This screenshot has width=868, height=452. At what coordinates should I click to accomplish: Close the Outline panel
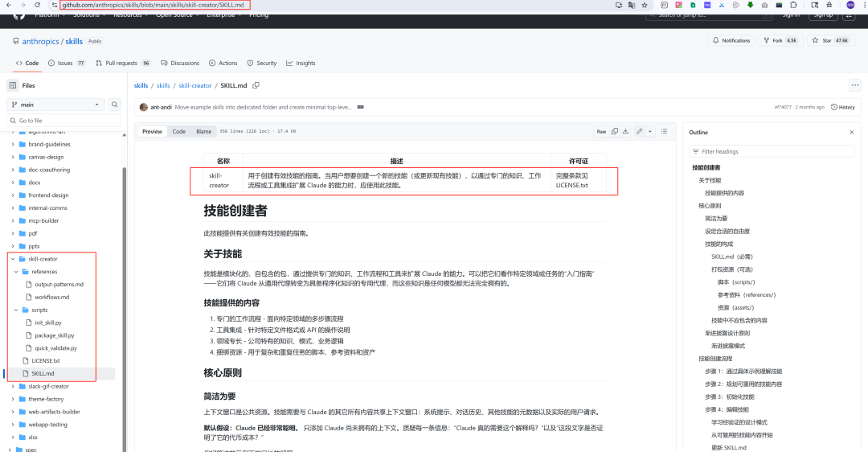coord(852,132)
